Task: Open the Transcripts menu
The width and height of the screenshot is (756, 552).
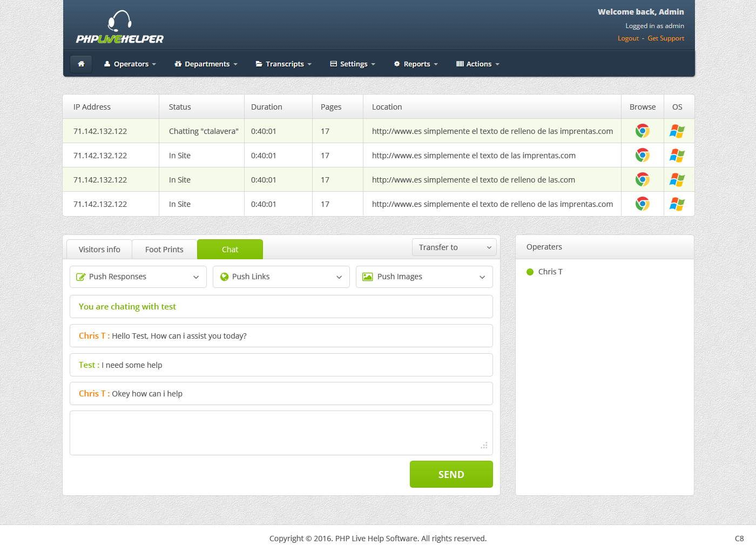Action: point(283,64)
